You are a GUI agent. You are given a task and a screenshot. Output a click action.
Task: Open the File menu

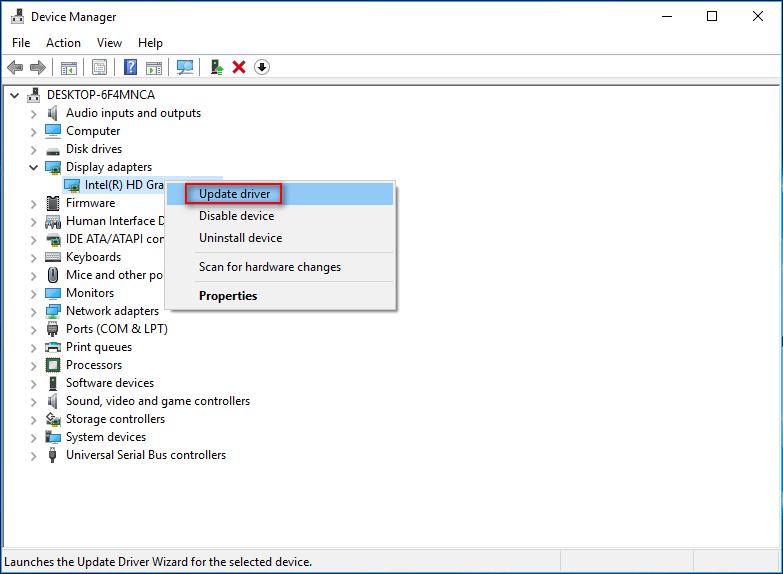point(21,43)
